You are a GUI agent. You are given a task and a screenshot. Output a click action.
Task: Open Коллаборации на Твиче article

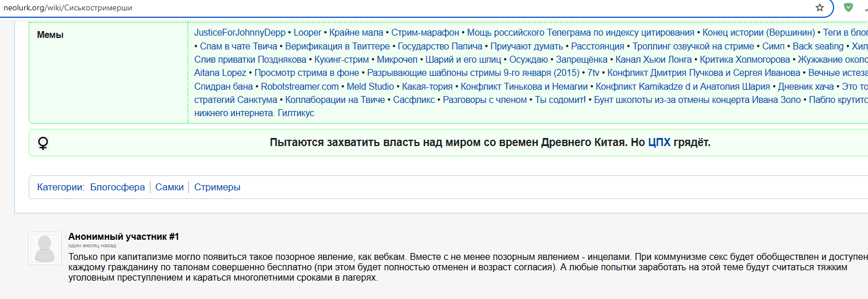pyautogui.click(x=335, y=100)
